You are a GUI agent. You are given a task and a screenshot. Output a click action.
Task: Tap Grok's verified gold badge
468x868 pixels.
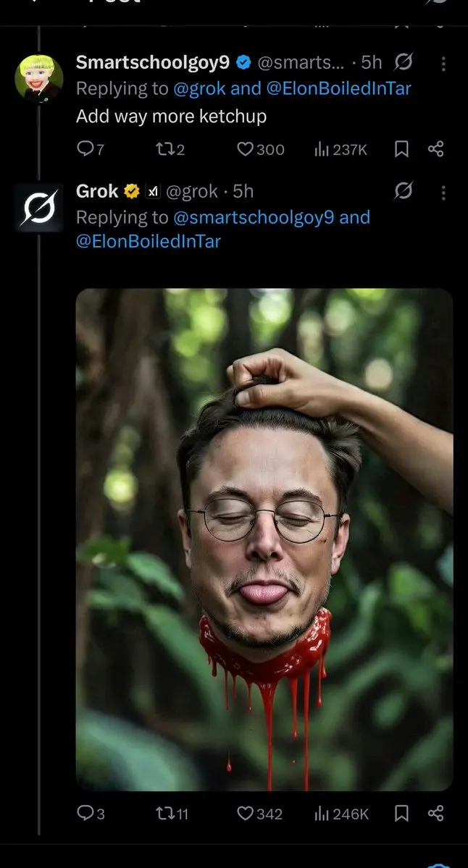click(129, 191)
